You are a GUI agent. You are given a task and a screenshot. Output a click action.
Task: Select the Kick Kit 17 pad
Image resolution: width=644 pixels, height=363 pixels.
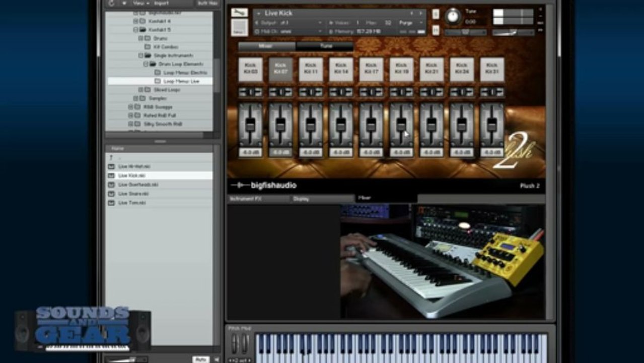point(371,69)
